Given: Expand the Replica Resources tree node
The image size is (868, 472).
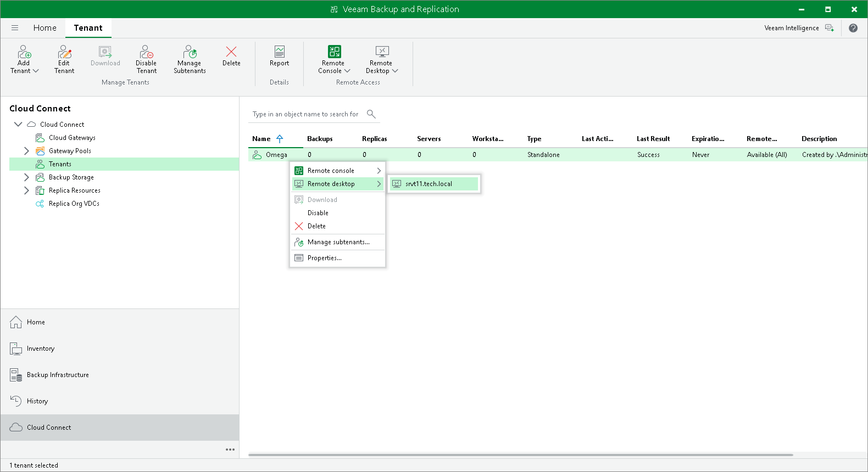Looking at the screenshot, I should pos(26,190).
